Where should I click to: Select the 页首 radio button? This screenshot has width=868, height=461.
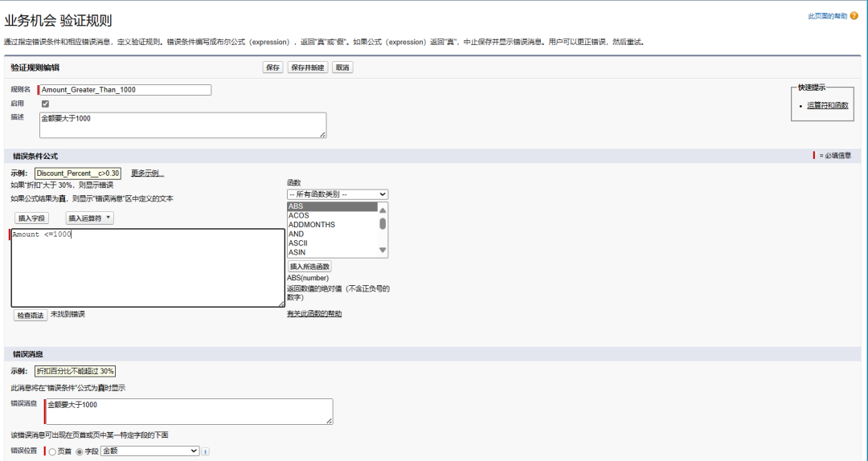click(x=52, y=451)
